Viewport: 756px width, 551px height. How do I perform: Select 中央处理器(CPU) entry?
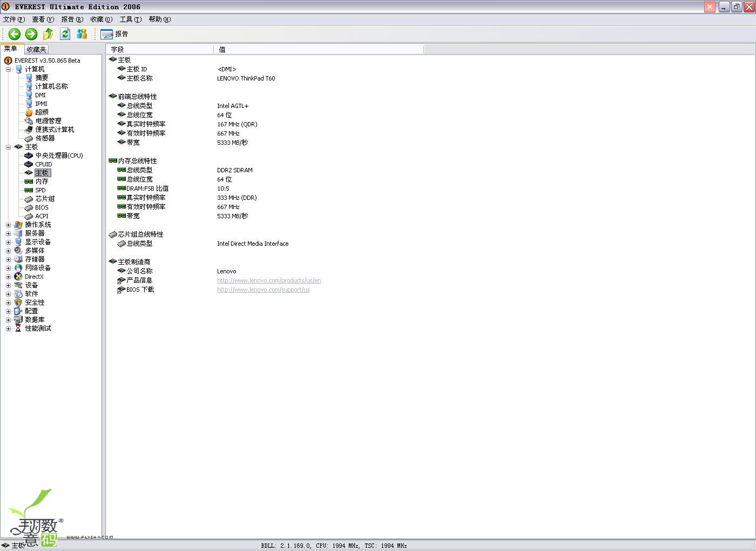tap(59, 156)
